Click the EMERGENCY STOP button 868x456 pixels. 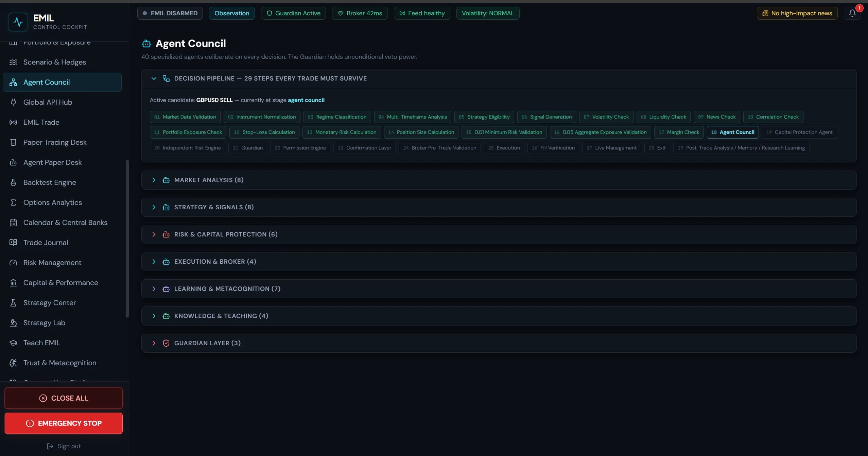click(x=64, y=423)
